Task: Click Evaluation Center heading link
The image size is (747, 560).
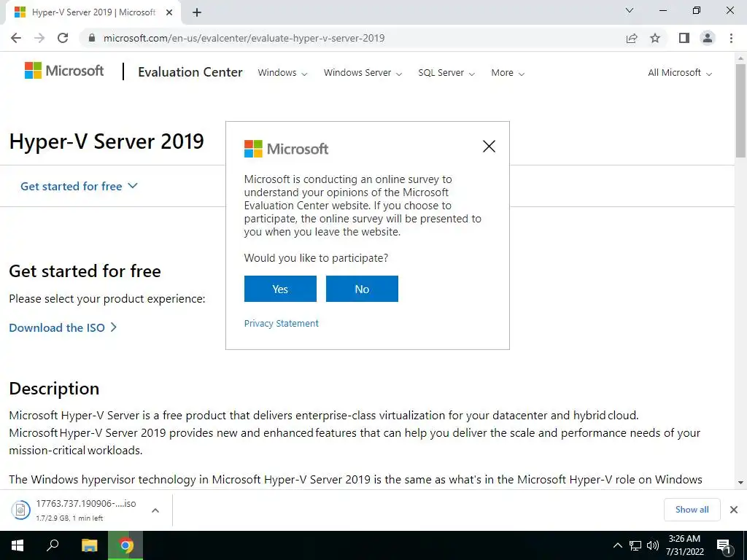Action: (x=190, y=72)
